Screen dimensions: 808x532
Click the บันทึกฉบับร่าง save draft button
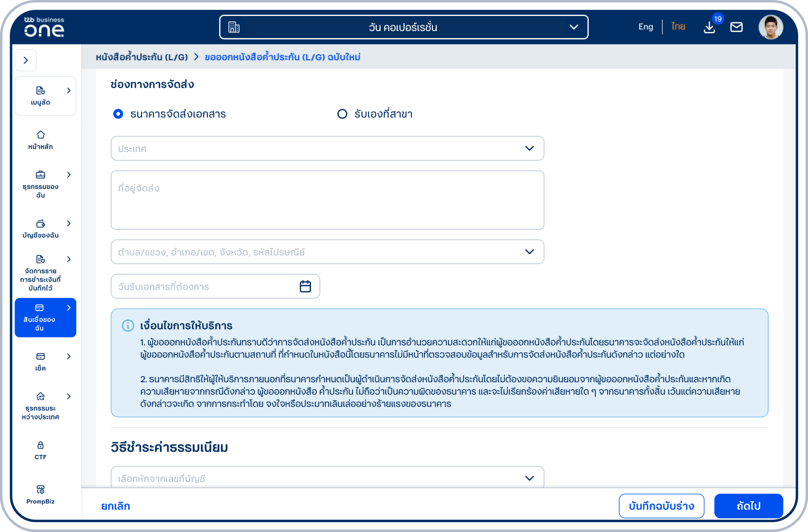[661, 506]
